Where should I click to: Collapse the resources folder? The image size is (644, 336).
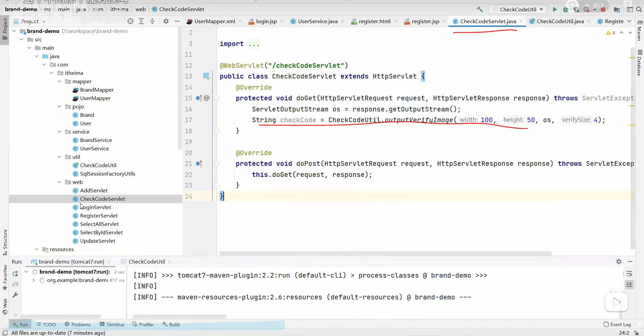click(x=37, y=249)
